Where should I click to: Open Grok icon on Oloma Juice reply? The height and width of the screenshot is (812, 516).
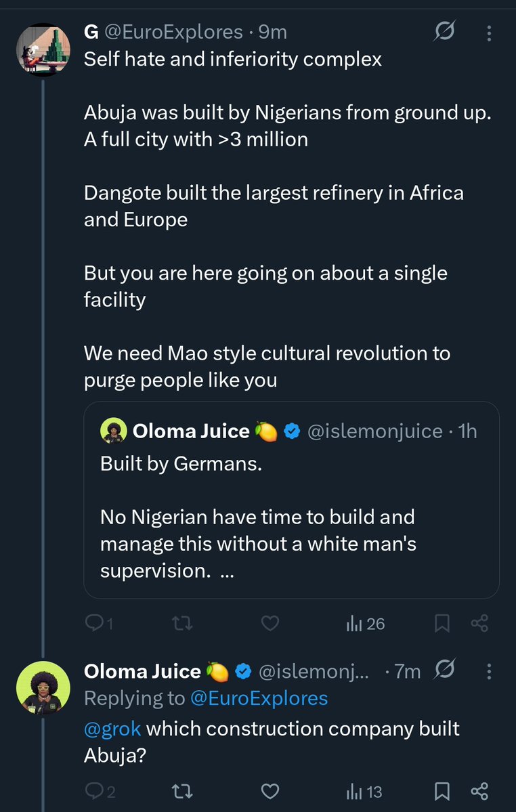(x=444, y=670)
